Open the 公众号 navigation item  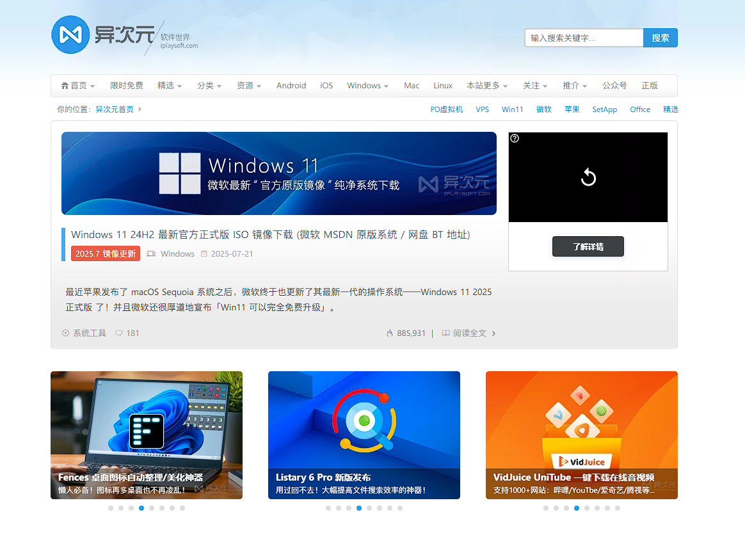614,86
